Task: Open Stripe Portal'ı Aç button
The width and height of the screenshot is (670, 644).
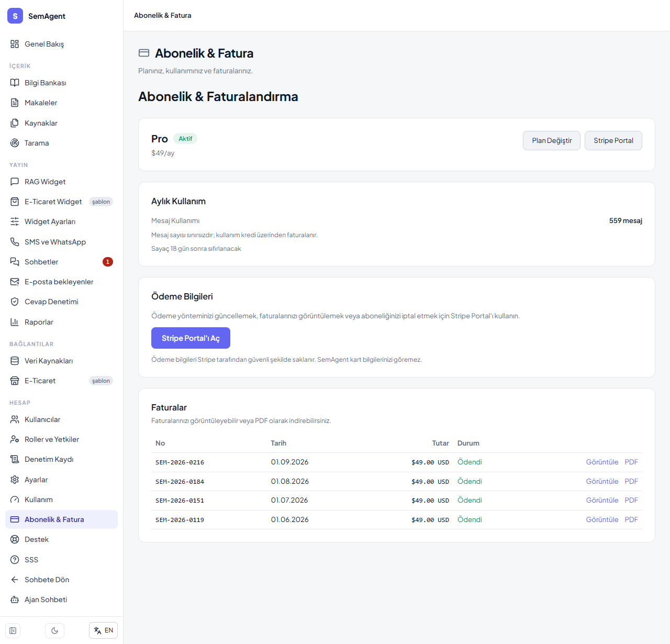Action: click(x=191, y=338)
